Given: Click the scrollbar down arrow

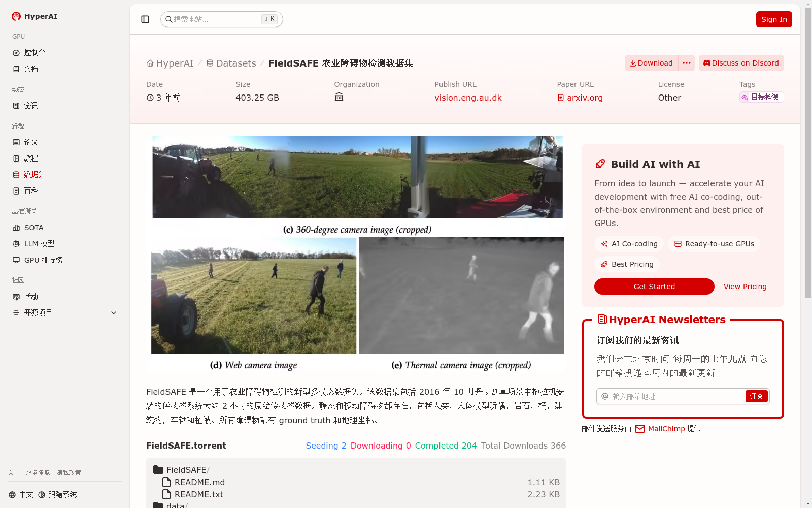Looking at the screenshot, I should click(x=808, y=504).
